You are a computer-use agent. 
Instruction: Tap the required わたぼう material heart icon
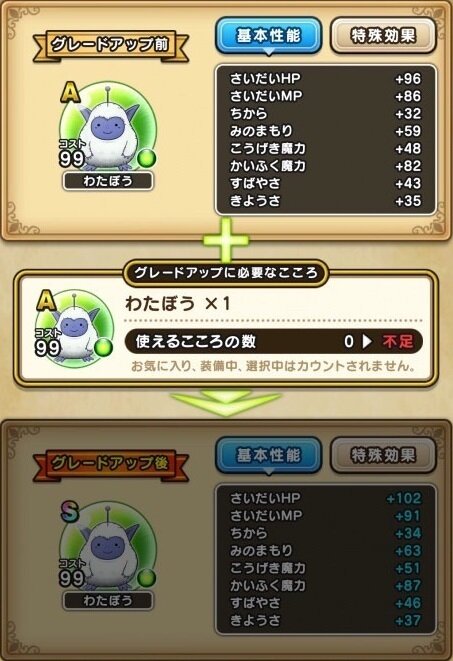[75, 327]
